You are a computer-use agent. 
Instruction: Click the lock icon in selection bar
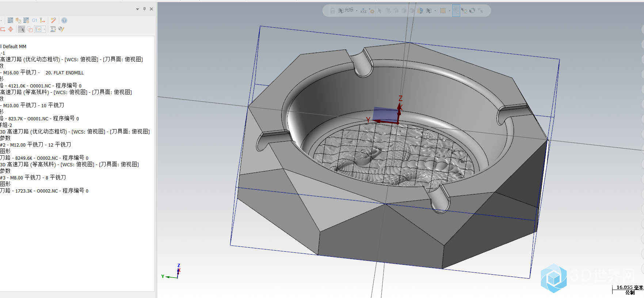332,11
